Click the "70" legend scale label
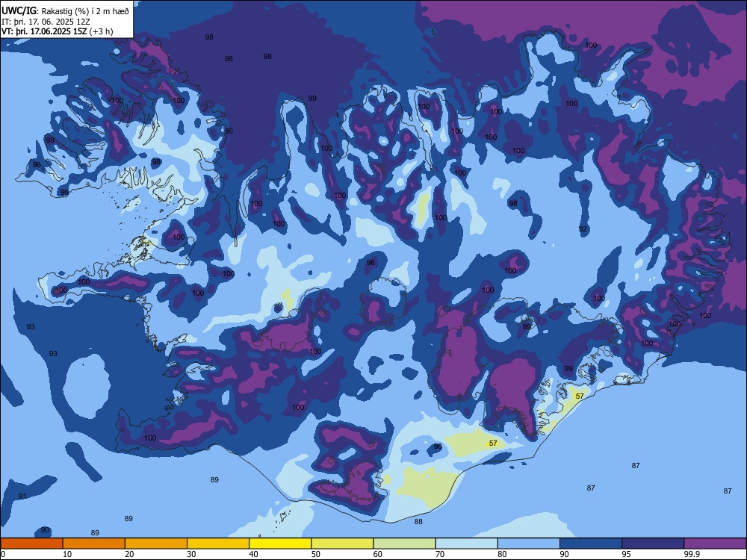This screenshot has width=747, height=560. pyautogui.click(x=440, y=554)
